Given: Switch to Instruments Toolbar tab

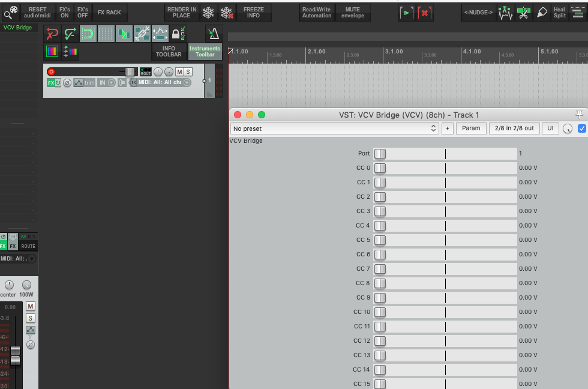Looking at the screenshot, I should point(205,52).
